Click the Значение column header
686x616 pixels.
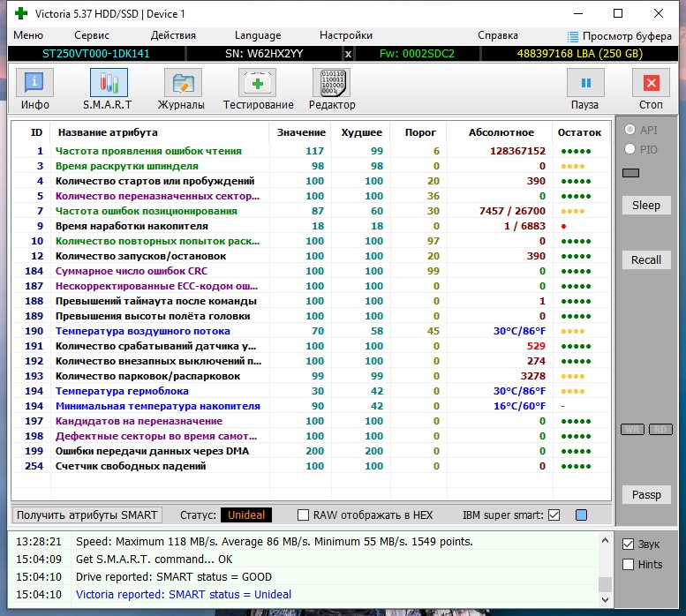[301, 132]
